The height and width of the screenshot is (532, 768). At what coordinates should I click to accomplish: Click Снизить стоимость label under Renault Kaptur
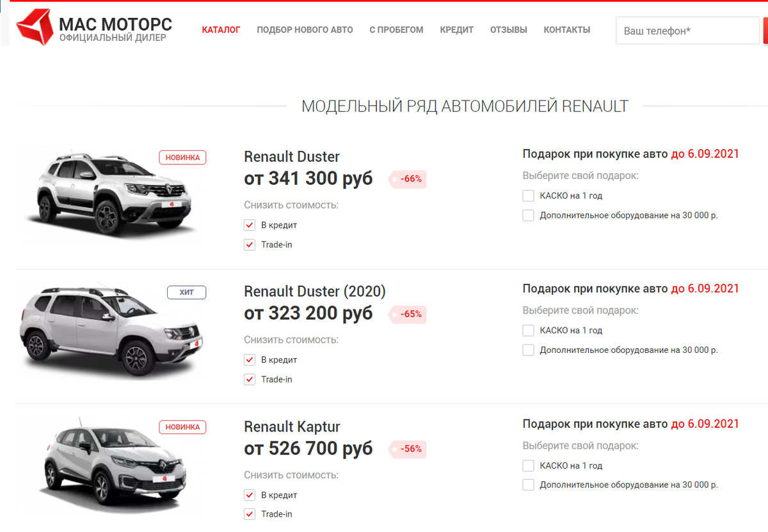pos(291,475)
